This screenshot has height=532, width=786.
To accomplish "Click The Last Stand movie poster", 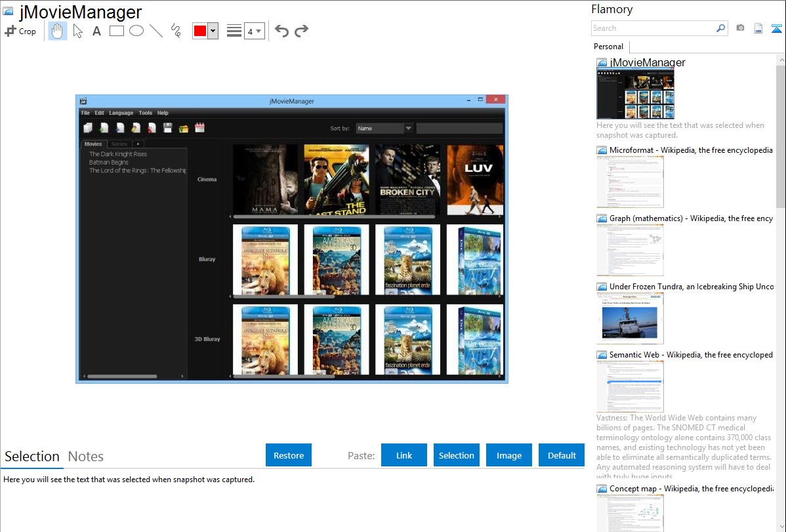I will [x=337, y=180].
